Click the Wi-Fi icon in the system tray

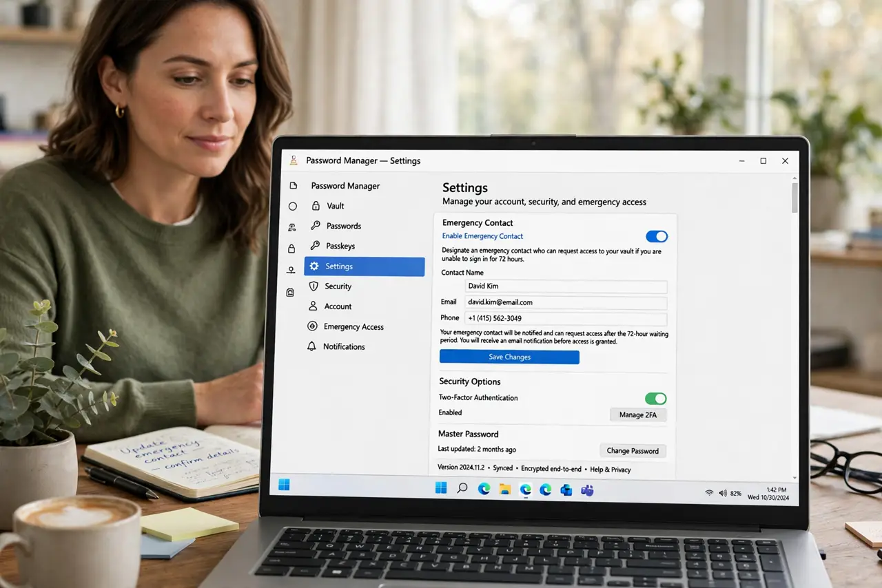(x=709, y=493)
